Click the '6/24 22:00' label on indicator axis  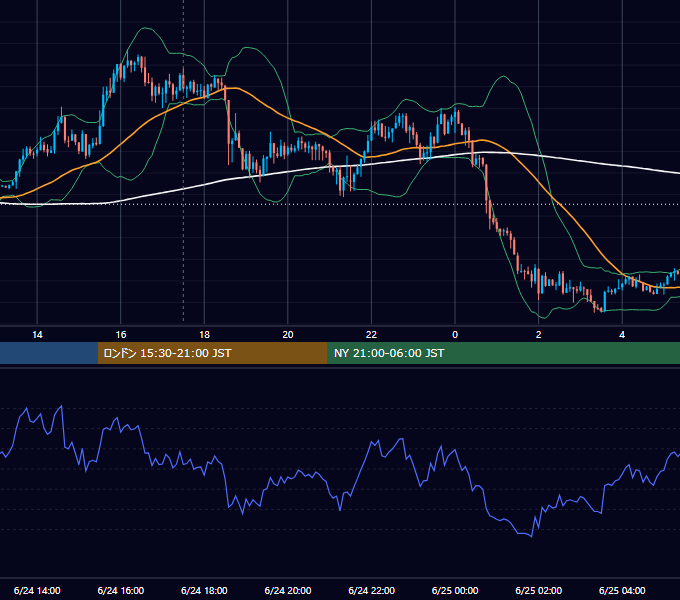(372, 590)
